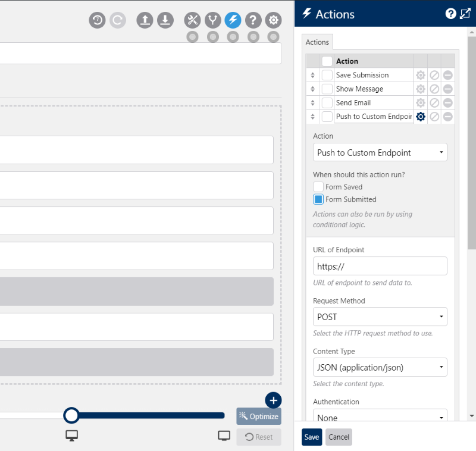Check the Show Message row checkbox
Viewport: 476px width, 451px height.
pos(327,89)
